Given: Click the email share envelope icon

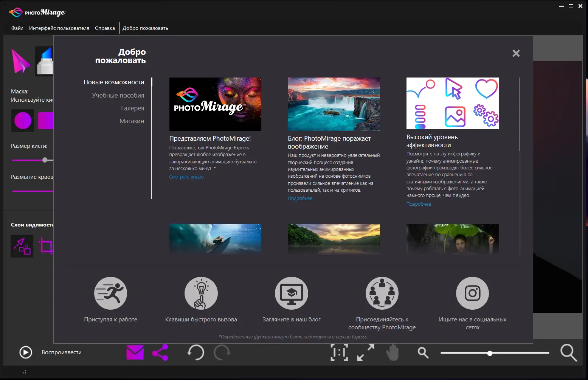Looking at the screenshot, I should pos(135,352).
